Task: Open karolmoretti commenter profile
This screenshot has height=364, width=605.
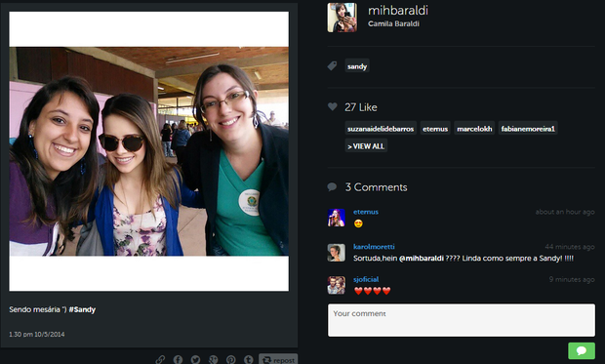Action: tap(374, 247)
